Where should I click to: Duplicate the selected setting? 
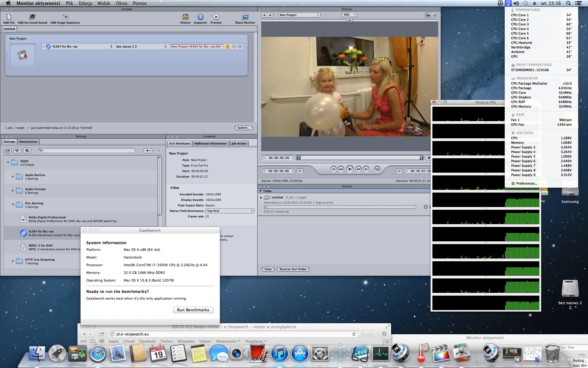27,151
